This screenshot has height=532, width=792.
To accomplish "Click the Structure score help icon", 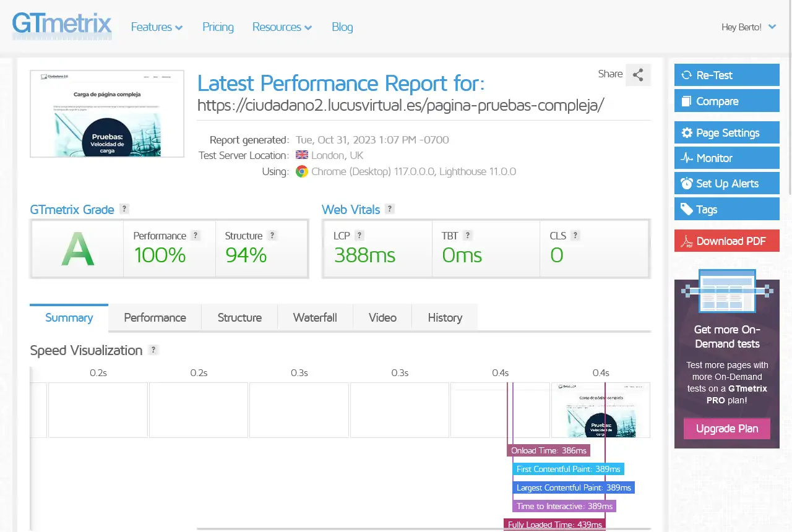I will pyautogui.click(x=272, y=236).
